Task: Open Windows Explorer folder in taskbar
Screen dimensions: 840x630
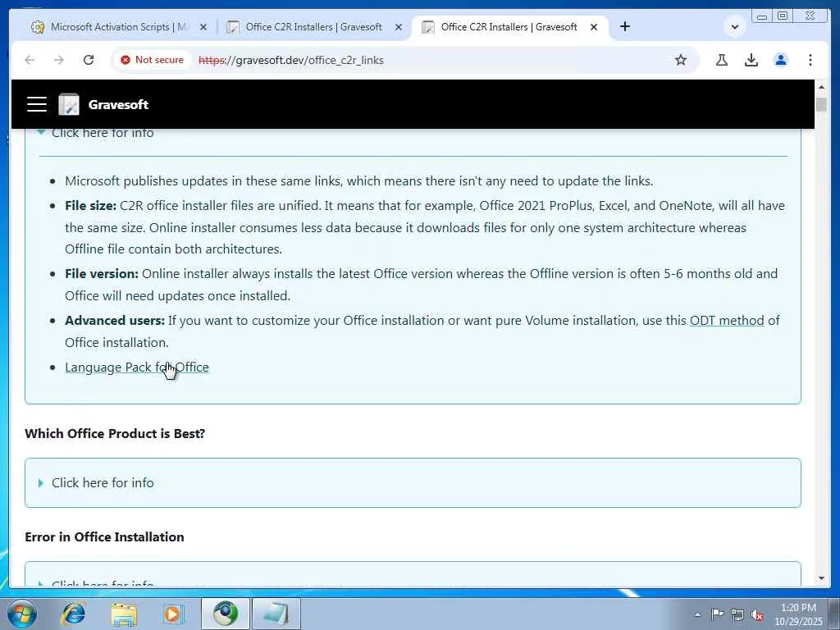Action: coord(124,614)
